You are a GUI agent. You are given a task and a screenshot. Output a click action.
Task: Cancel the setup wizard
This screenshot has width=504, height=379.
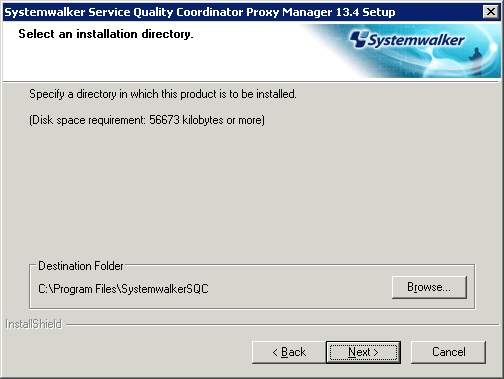[x=448, y=352]
